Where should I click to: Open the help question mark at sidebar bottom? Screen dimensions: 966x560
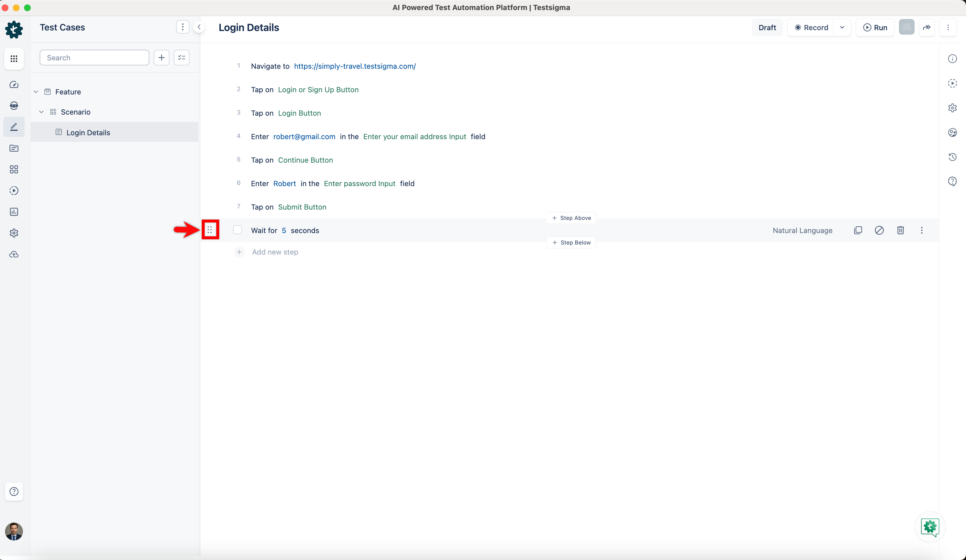(14, 491)
